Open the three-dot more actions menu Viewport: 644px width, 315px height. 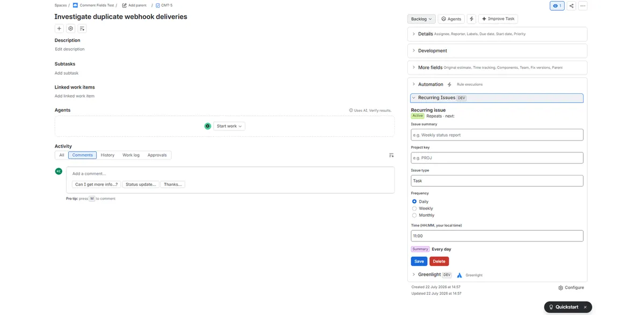(x=583, y=6)
